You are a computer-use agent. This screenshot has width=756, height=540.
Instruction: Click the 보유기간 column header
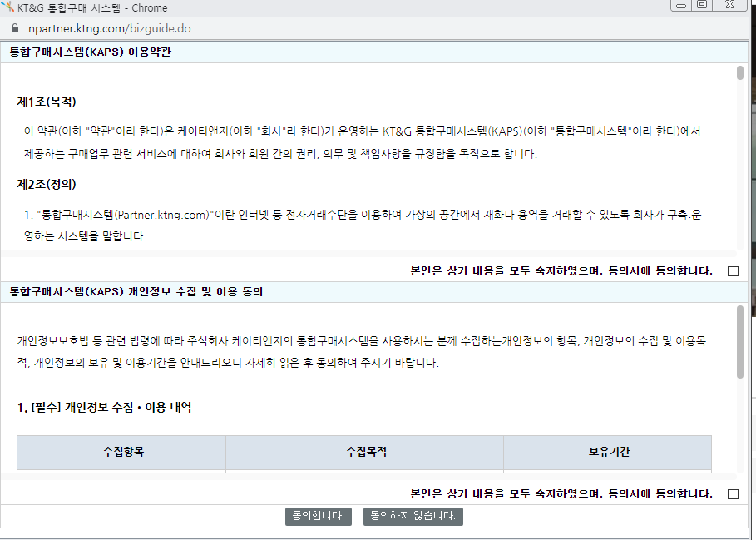[608, 452]
